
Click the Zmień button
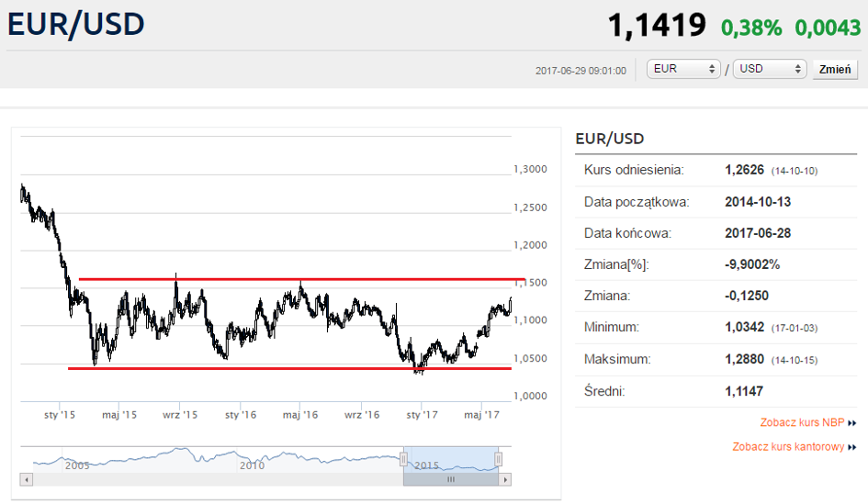coord(835,69)
